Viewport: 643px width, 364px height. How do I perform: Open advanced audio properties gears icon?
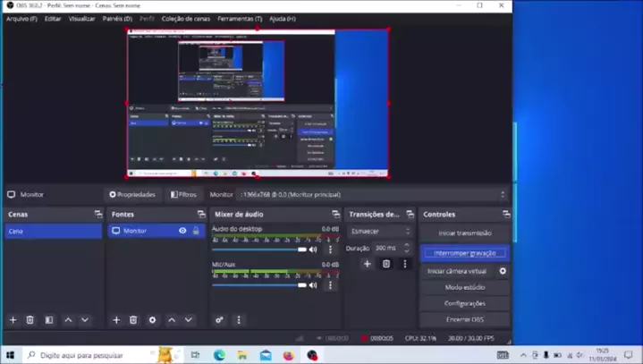pyautogui.click(x=219, y=320)
